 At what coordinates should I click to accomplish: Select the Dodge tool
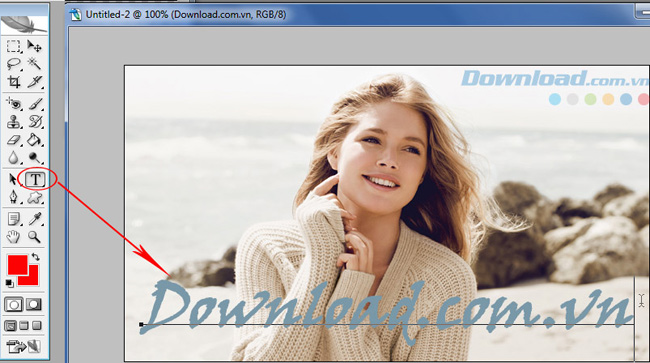click(34, 158)
